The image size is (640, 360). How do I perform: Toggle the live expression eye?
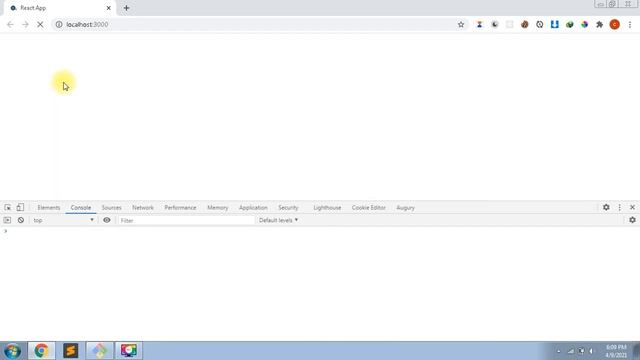[107, 220]
